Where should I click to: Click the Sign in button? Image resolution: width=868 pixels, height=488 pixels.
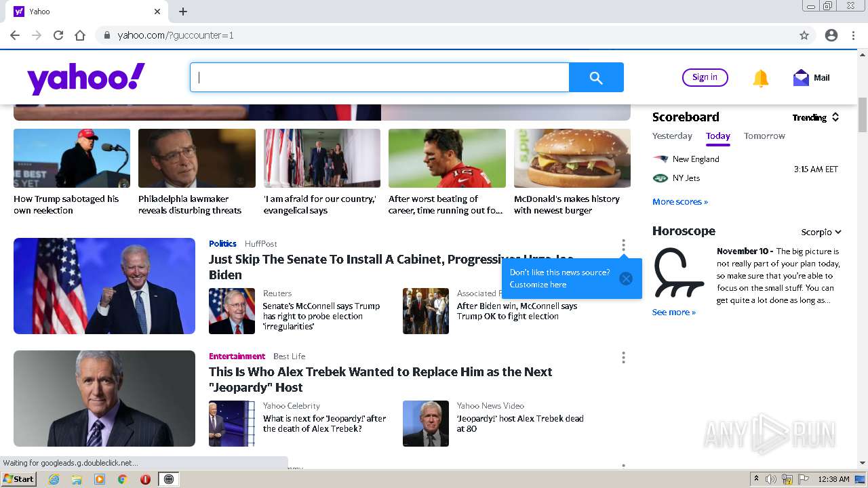click(x=705, y=77)
